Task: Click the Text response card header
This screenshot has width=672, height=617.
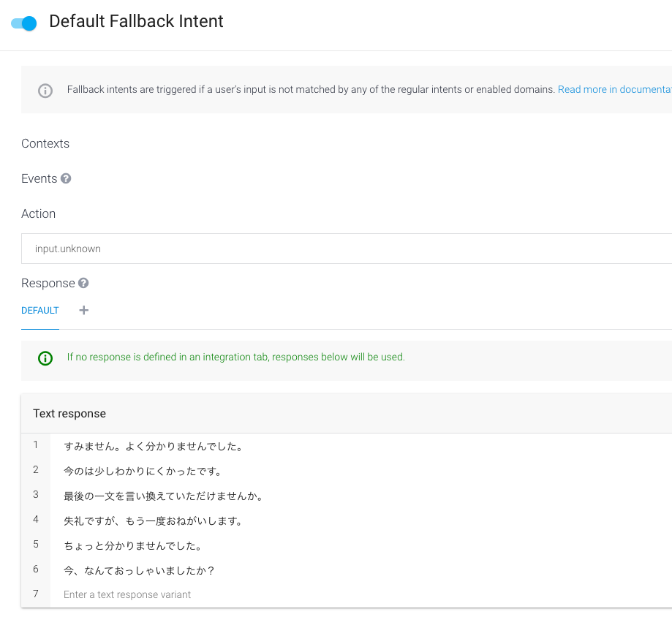Action: pos(69,414)
